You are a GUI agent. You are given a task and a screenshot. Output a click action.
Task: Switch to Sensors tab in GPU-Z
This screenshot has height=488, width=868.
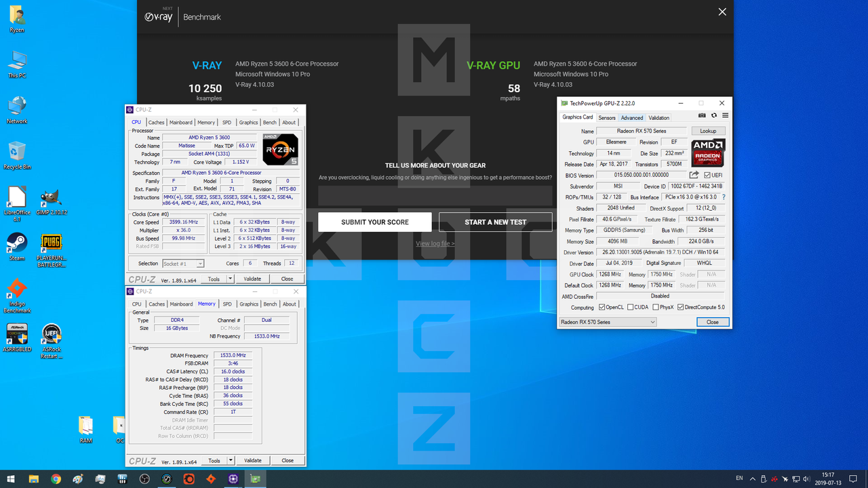607,118
